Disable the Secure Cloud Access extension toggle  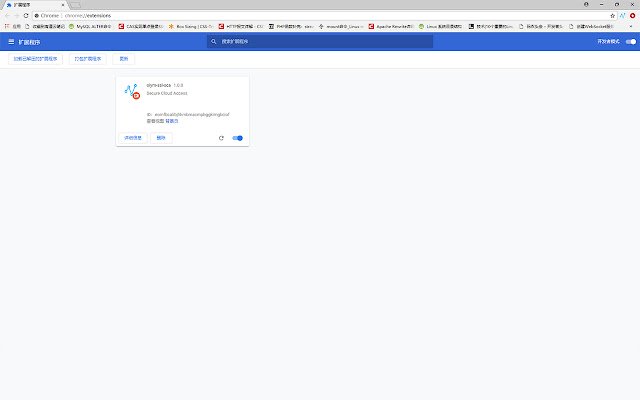click(x=237, y=138)
